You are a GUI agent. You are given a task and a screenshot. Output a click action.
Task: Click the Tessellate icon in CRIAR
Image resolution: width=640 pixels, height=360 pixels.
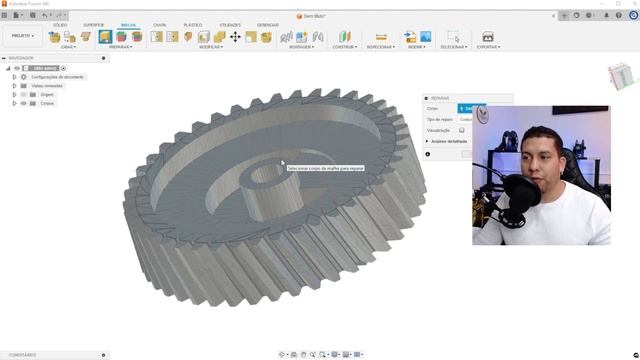70,37
